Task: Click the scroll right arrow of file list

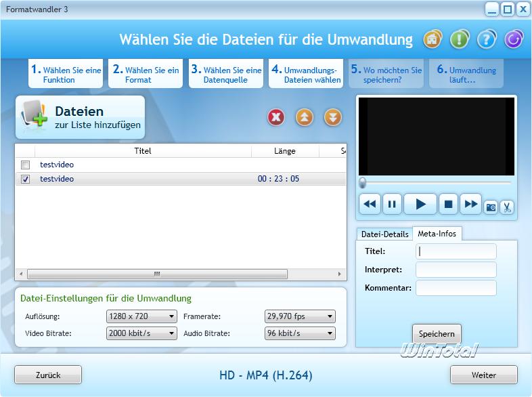Action: [339, 274]
